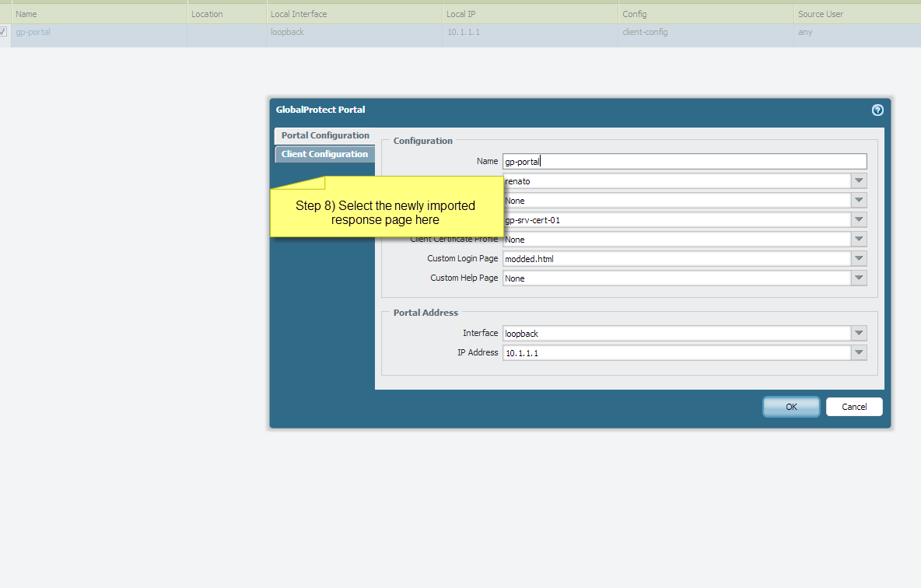
Task: Click the Name input field
Action: (685, 162)
